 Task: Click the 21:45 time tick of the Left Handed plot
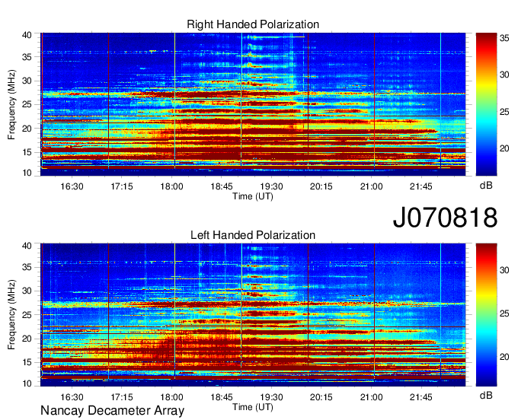(x=420, y=397)
